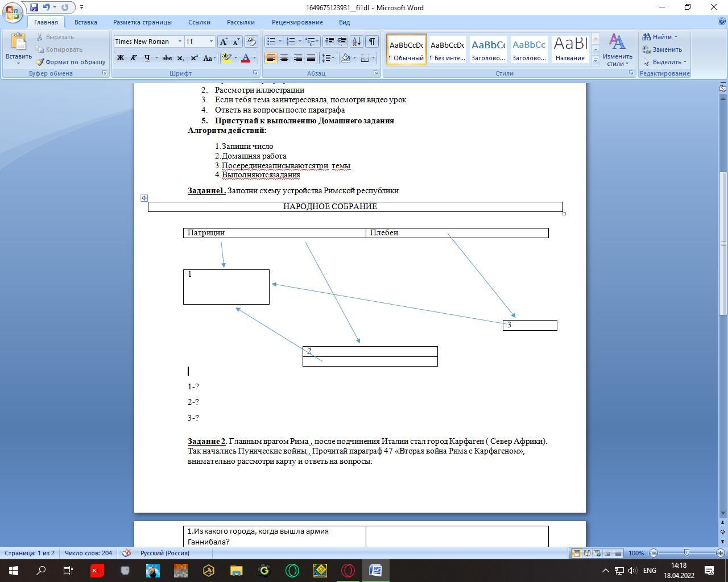This screenshot has width=728, height=582.
Task: Apply a multilevel list
Action: pyautogui.click(x=310, y=41)
